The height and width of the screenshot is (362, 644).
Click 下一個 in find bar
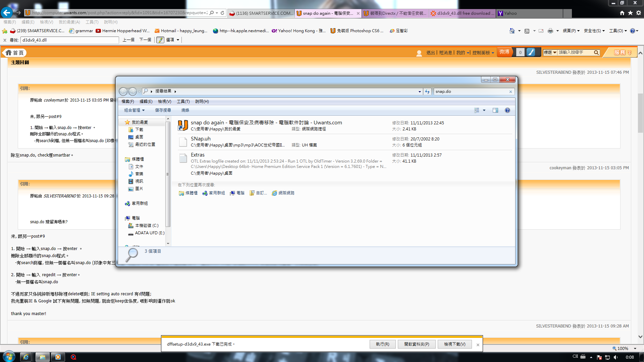145,40
